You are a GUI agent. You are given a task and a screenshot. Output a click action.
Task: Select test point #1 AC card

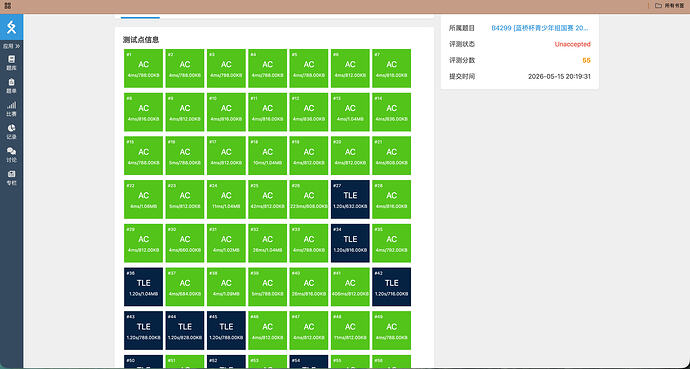coord(143,69)
